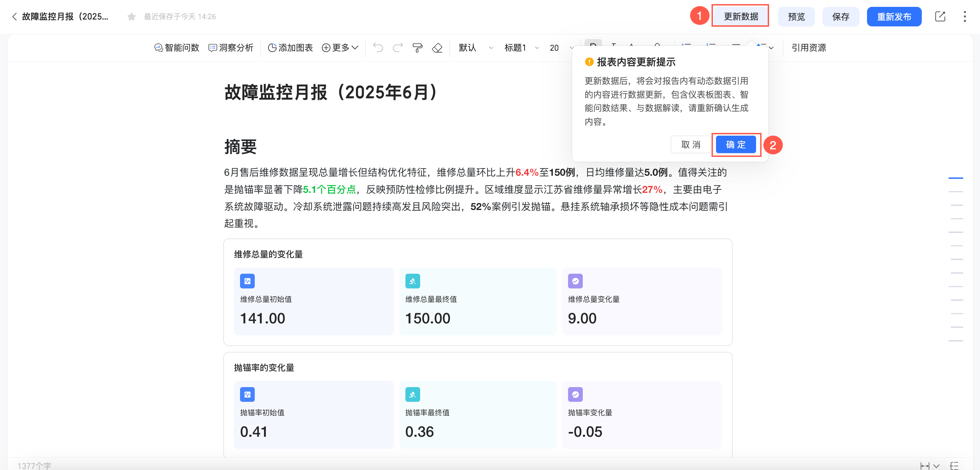Toggle the document outline icon at bottom right
Screen dimensions: 980x470
click(954, 466)
